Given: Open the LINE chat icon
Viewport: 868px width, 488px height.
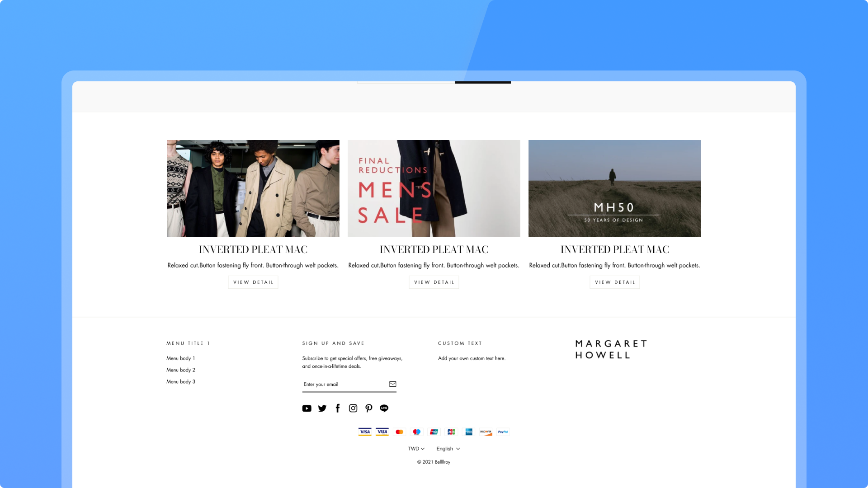Looking at the screenshot, I should click(384, 408).
